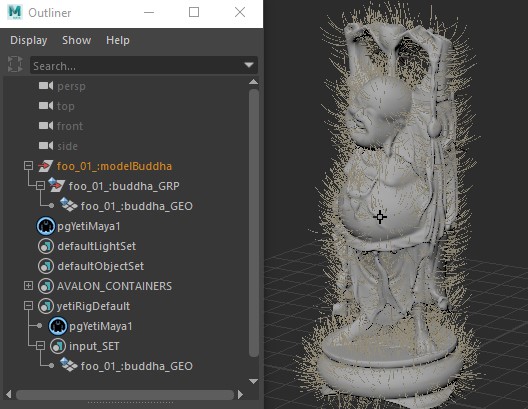Open the Show menu in Outliner
Viewport: 528px width, 409px height.
[x=76, y=40]
